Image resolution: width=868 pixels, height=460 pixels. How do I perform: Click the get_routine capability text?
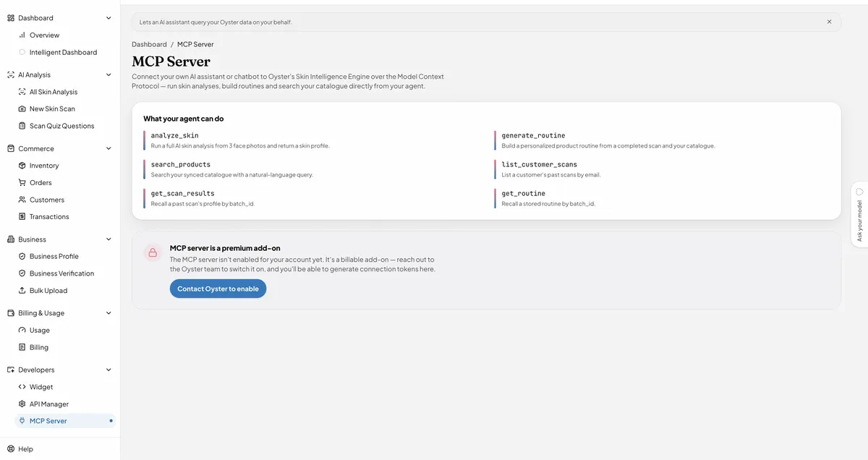pos(523,193)
